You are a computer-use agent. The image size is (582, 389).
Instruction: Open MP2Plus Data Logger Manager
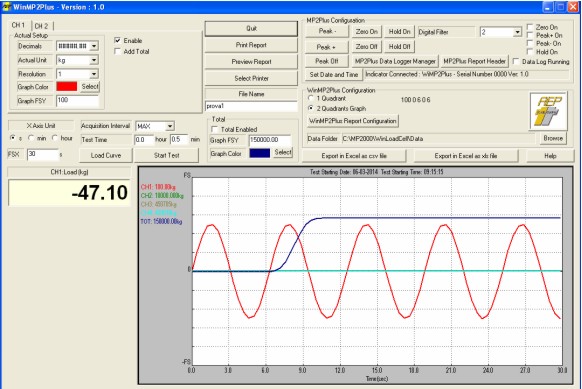point(395,61)
